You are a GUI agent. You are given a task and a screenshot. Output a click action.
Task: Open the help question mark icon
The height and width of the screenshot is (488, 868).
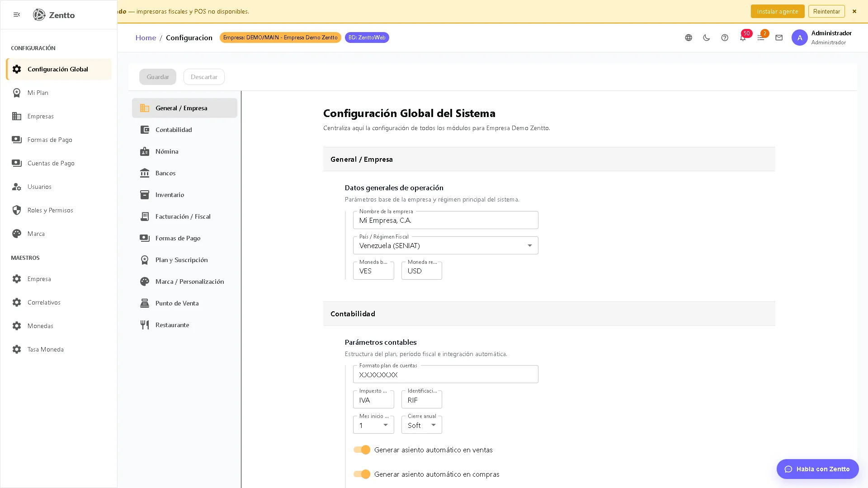[x=725, y=38]
